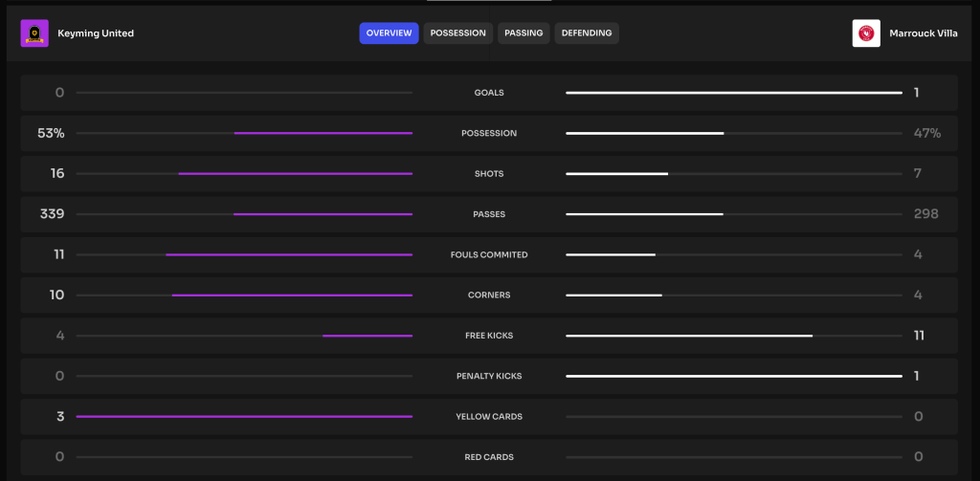Click Marrouck Villa's white goals bar
The height and width of the screenshot is (481, 980).
734,93
